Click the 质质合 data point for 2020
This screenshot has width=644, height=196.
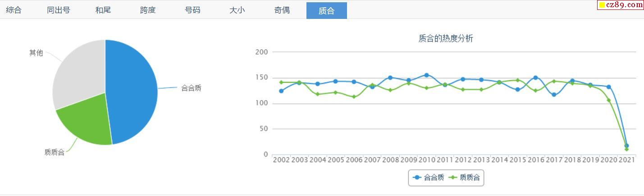click(608, 100)
